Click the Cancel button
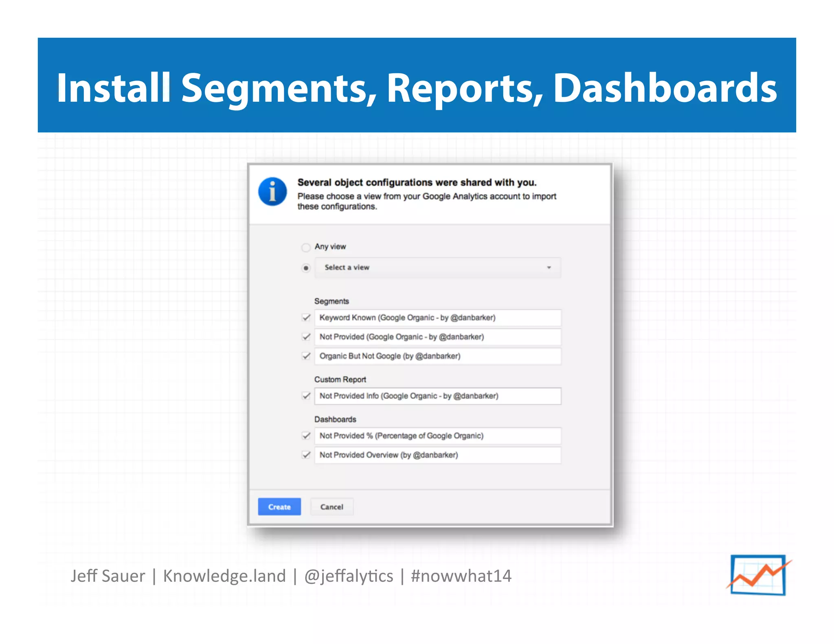 (x=332, y=507)
